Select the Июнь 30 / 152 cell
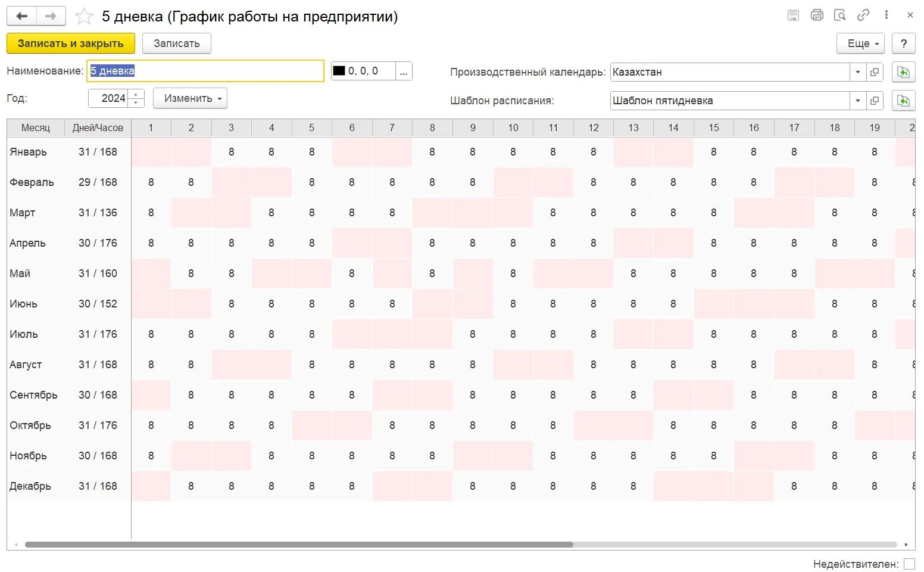Viewport: 924px width, 572px height. pos(98,304)
